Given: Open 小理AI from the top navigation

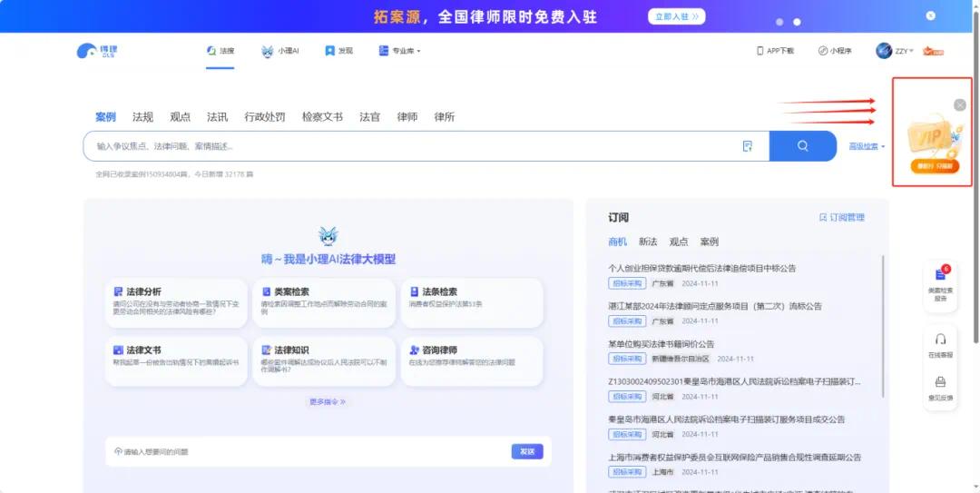Looking at the screenshot, I should pyautogui.click(x=280, y=51).
